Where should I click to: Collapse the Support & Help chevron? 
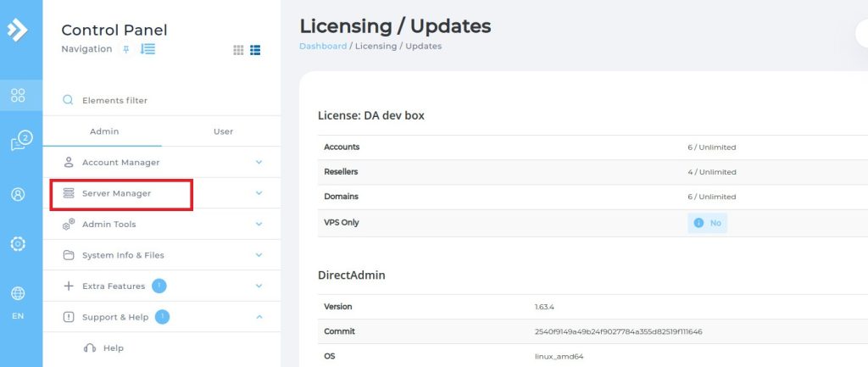coord(259,317)
